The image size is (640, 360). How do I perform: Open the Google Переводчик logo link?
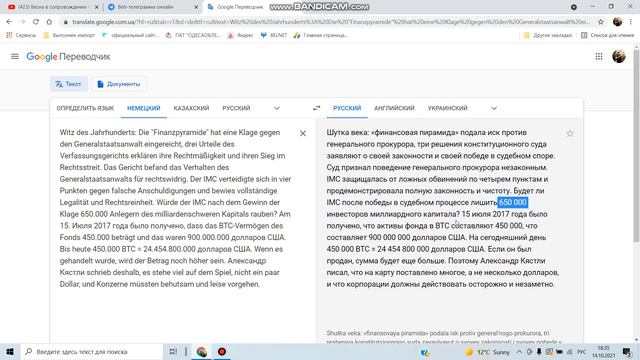tap(68, 56)
